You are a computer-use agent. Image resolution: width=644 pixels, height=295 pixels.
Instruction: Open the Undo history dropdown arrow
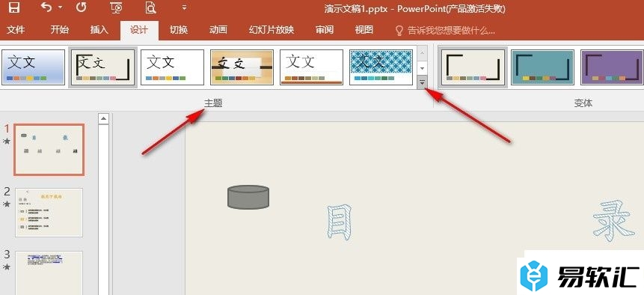tap(61, 7)
